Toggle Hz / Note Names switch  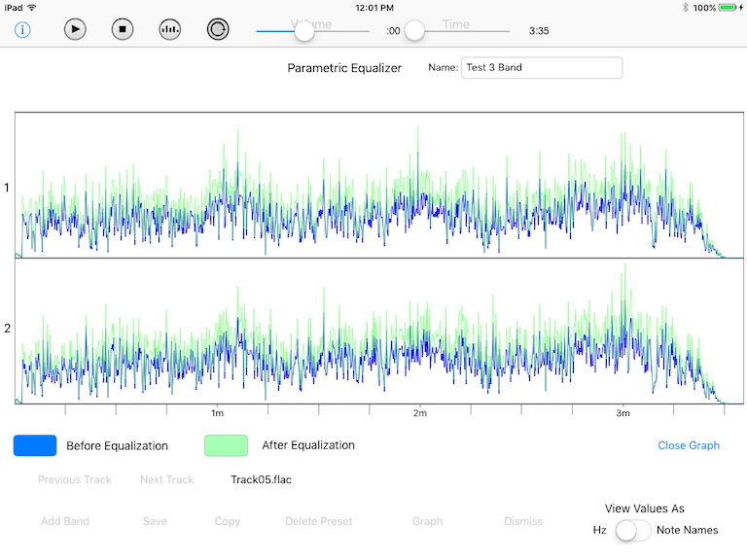(x=632, y=530)
